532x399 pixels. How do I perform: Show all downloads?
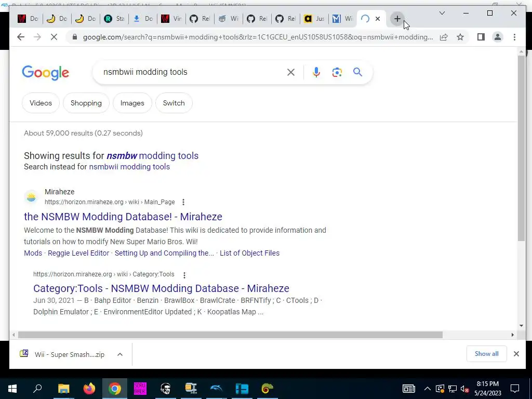[486, 354]
